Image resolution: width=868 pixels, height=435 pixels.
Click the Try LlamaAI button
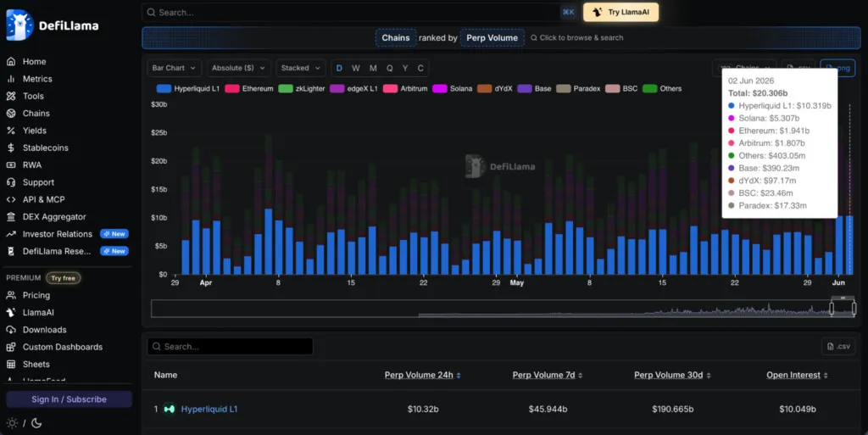[x=620, y=12]
